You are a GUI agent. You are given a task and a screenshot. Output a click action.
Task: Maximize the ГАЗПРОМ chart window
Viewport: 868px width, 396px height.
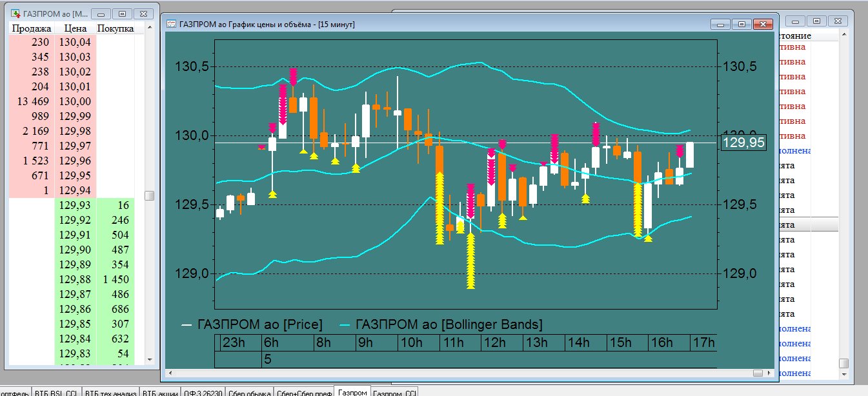pos(742,24)
